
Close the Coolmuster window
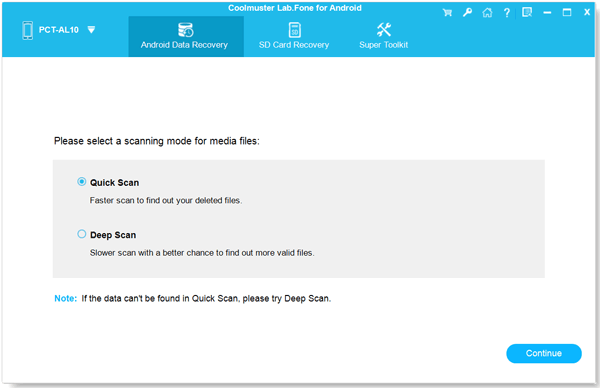click(587, 12)
